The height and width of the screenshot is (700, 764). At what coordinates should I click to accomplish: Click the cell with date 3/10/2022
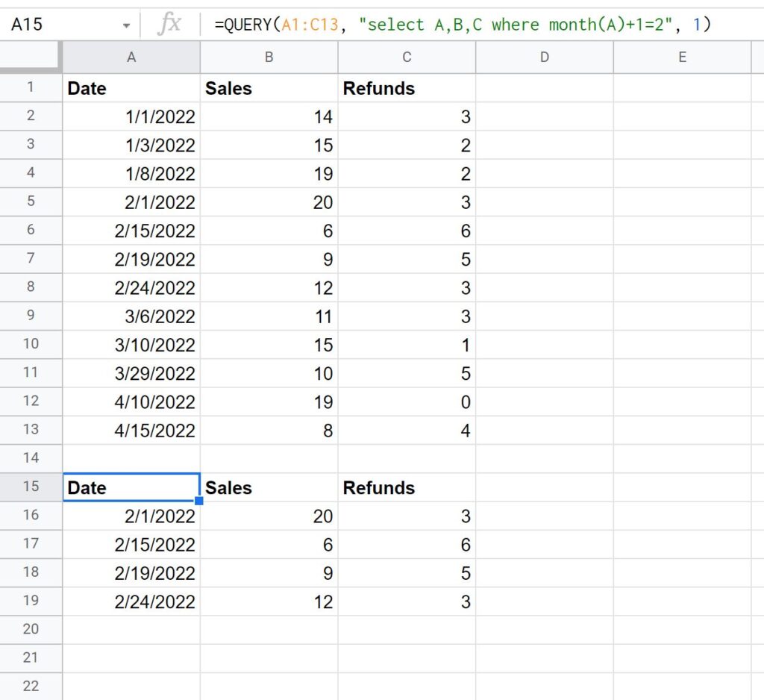click(131, 345)
